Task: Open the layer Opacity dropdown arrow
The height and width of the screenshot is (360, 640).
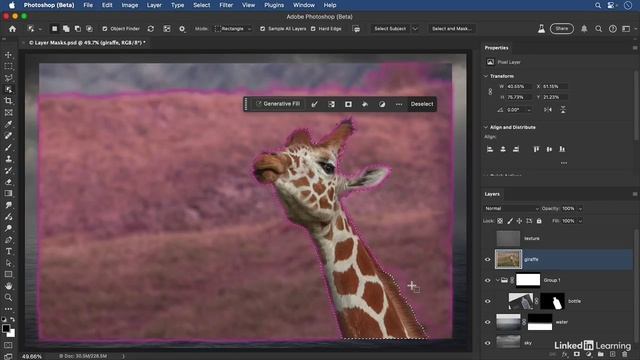Action: tap(580, 209)
